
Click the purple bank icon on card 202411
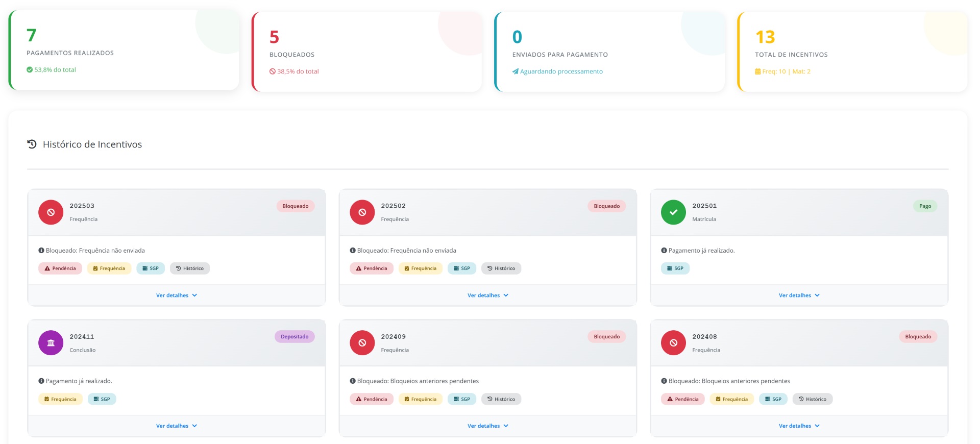(51, 343)
